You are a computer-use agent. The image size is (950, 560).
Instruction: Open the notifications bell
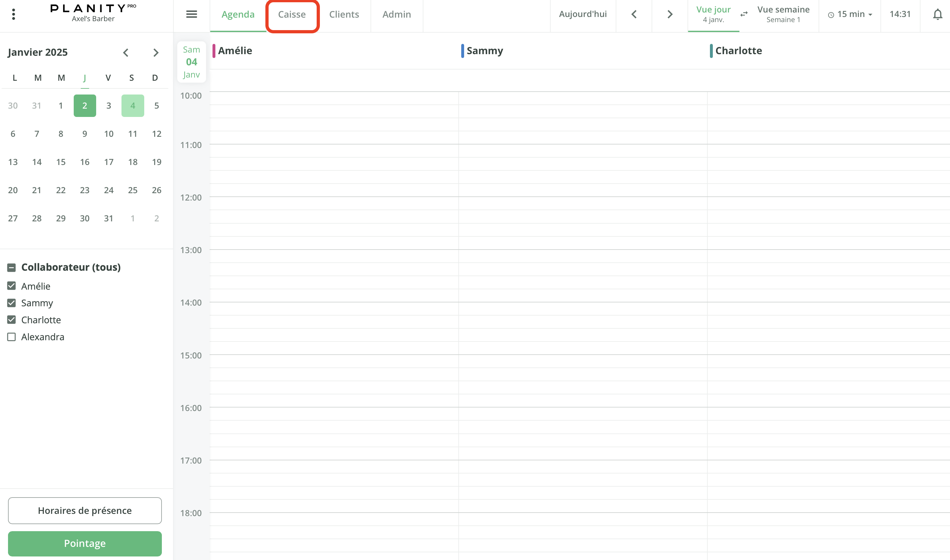click(x=938, y=14)
